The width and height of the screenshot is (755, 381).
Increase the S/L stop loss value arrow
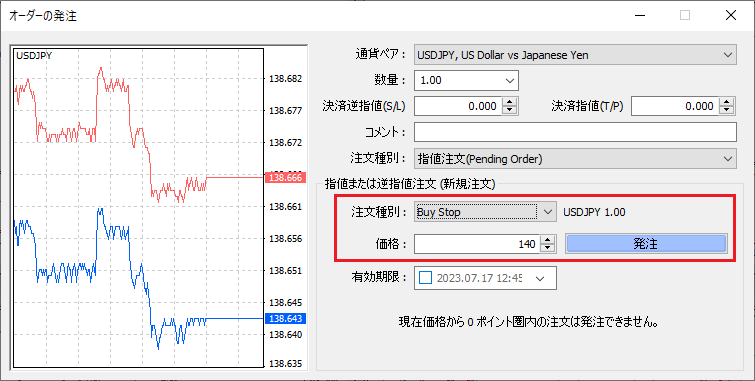(x=510, y=102)
